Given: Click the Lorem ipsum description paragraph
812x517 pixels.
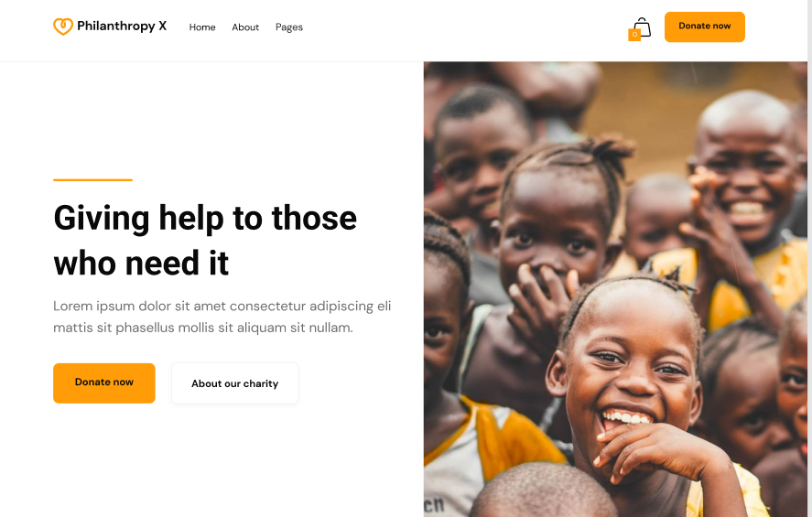Looking at the screenshot, I should [x=222, y=317].
